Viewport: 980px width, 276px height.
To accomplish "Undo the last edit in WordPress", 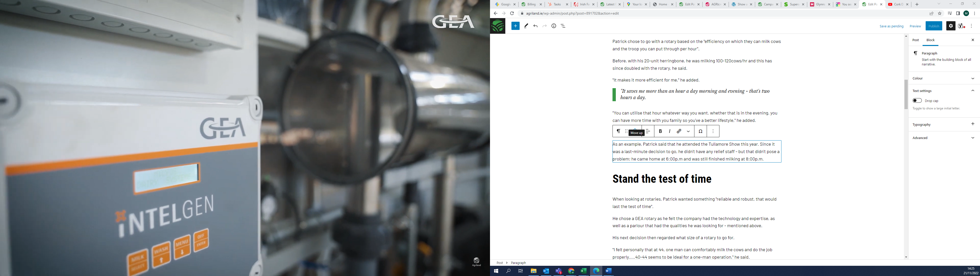I will [535, 26].
